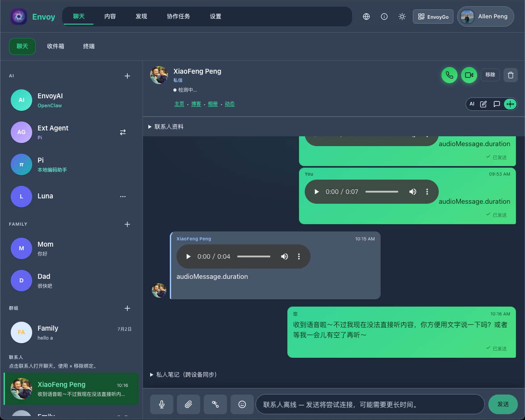Open emoji picker smiley button
The image size is (525, 420).
242,405
